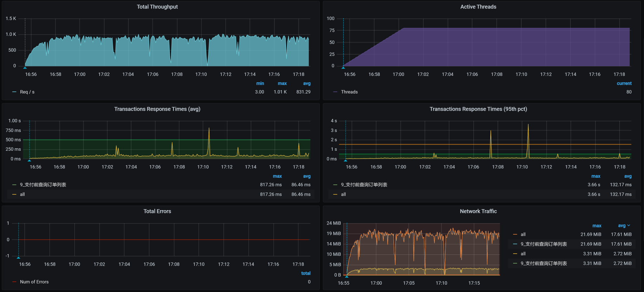Open color picker for Req / s series

pos(14,92)
